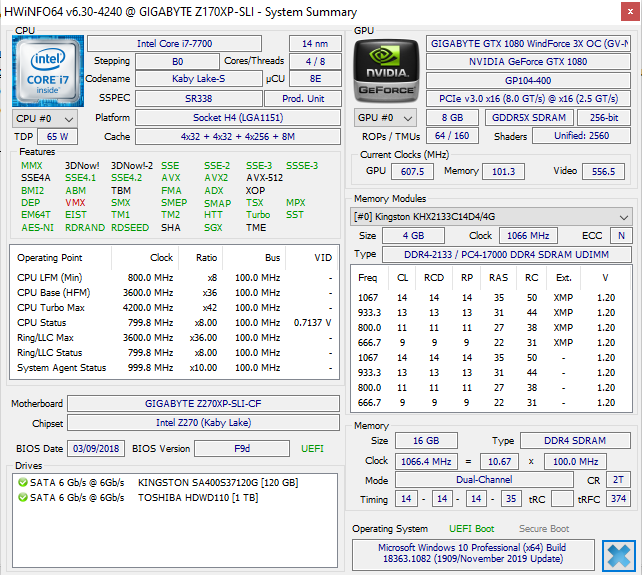Click the Freq column header

click(367, 278)
